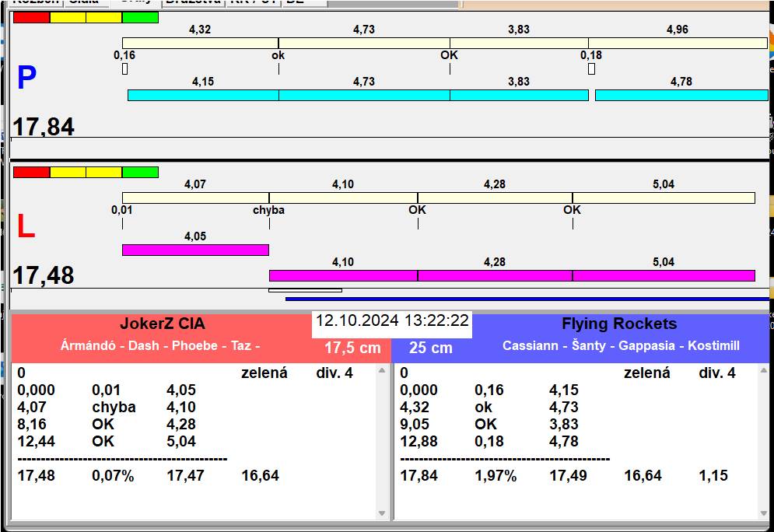Click the chyba label in the L lane graph
This screenshot has width=774, height=532.
[268, 210]
